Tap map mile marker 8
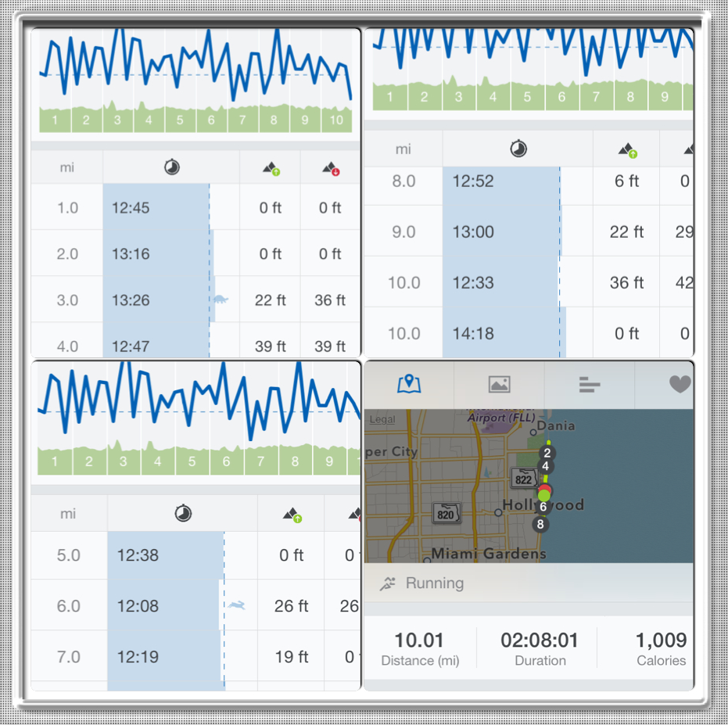728x725 pixels. tap(540, 524)
